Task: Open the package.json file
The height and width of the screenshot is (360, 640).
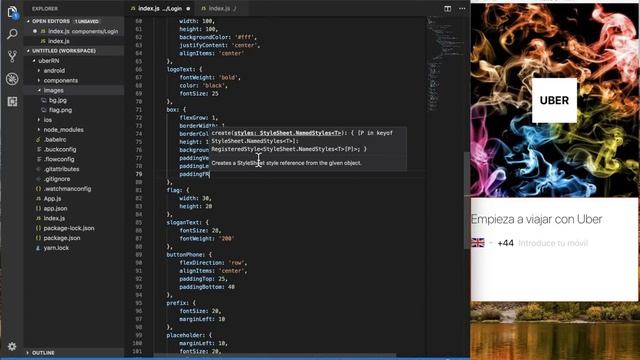Action: [x=62, y=238]
